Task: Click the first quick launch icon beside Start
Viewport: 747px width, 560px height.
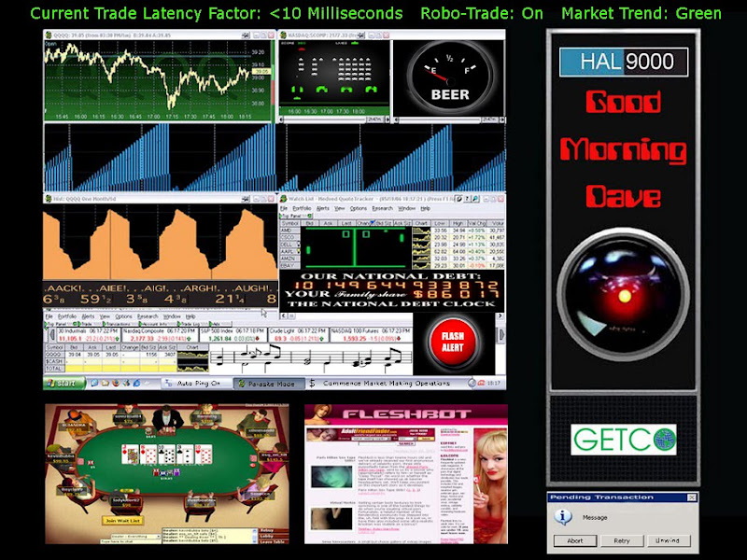Action: click(94, 383)
